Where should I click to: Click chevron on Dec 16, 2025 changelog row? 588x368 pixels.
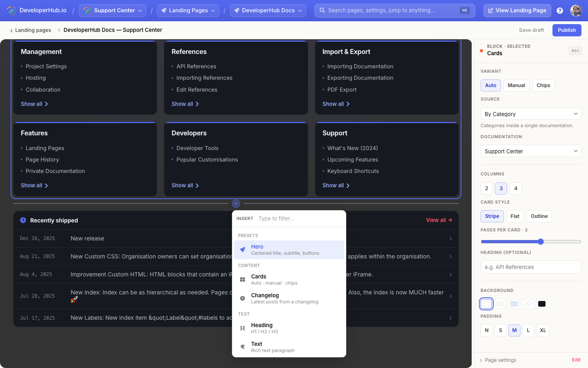point(450,238)
